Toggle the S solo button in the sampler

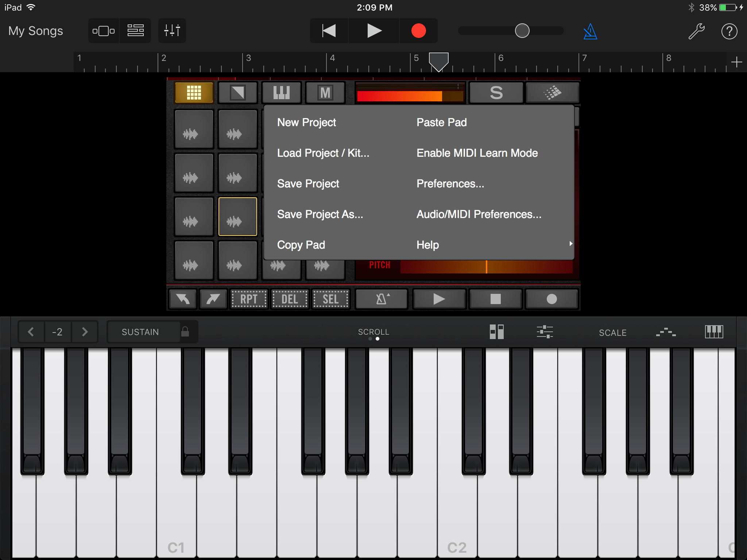click(496, 93)
